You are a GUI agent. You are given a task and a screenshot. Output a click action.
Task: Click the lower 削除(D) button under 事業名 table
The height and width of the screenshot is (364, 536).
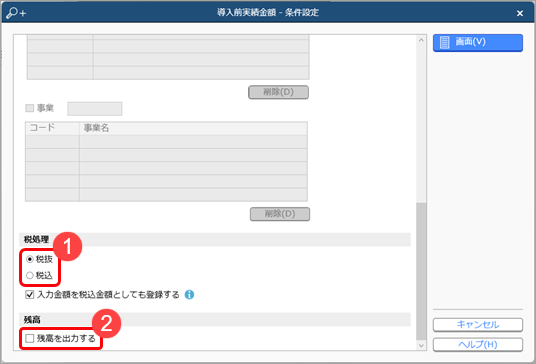pyautogui.click(x=280, y=214)
